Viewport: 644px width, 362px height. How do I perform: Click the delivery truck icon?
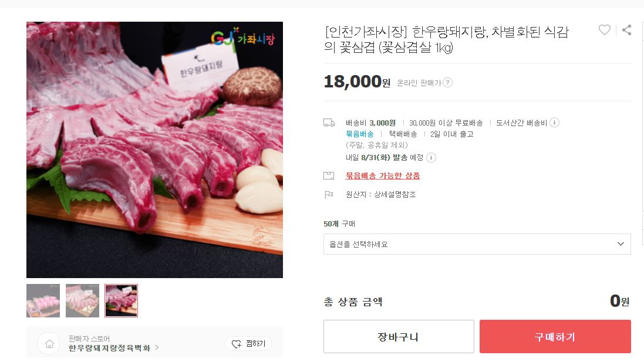(329, 123)
